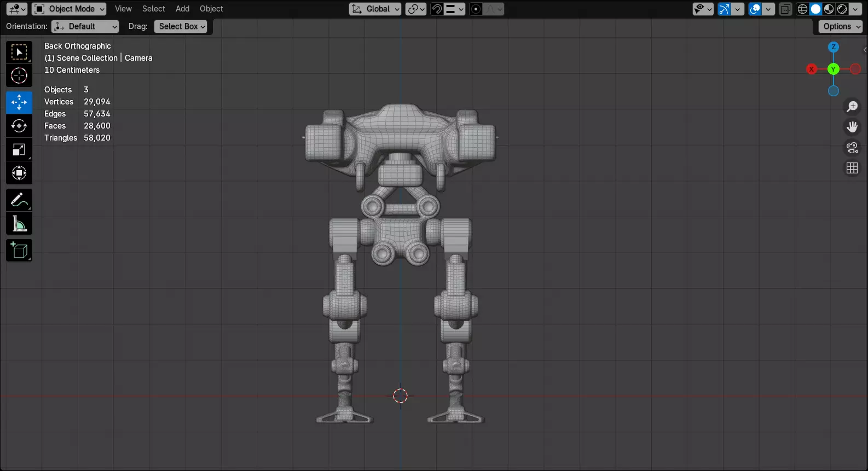Switch to rendered viewport shading
868x471 pixels.
842,9
